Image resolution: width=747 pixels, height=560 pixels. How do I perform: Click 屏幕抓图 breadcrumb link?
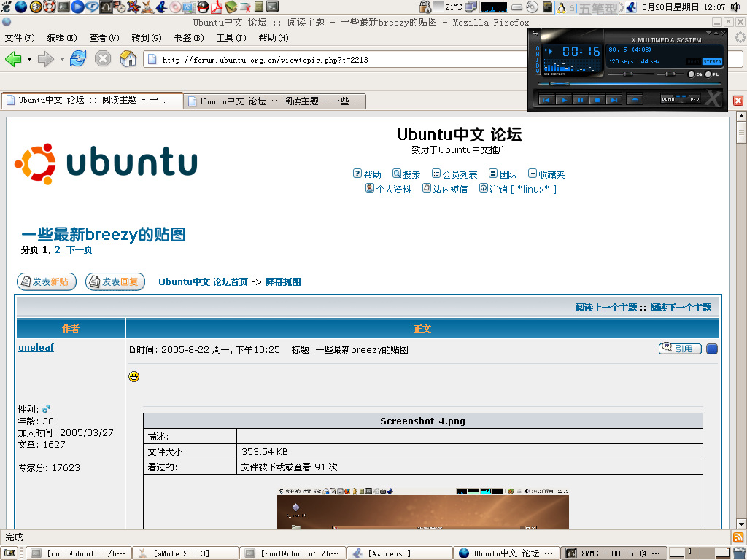point(283,282)
